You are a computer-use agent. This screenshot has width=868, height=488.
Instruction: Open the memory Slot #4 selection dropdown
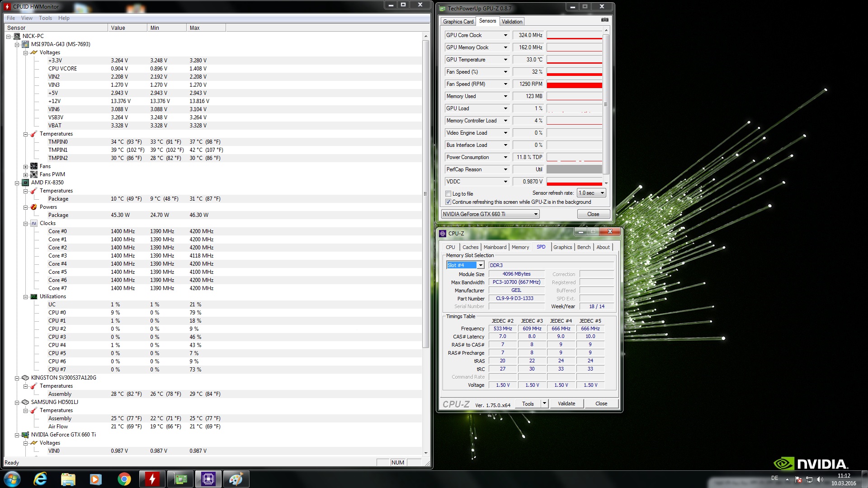pos(481,265)
